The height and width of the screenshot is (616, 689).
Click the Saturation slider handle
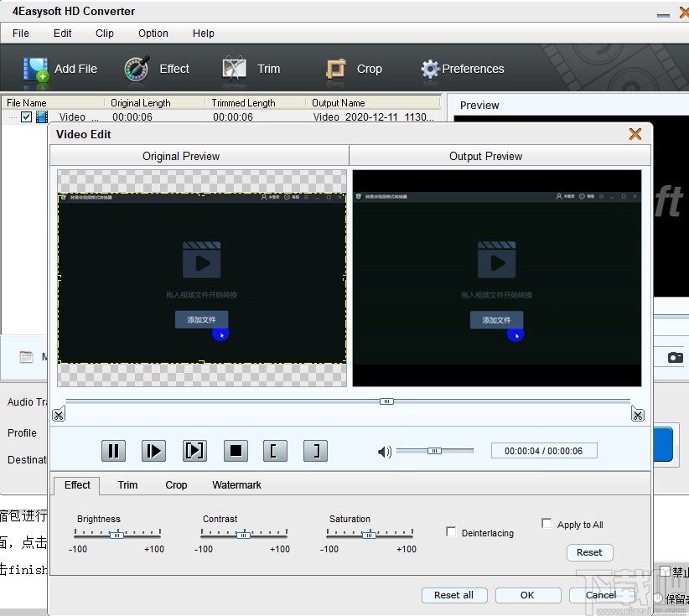pyautogui.click(x=371, y=533)
